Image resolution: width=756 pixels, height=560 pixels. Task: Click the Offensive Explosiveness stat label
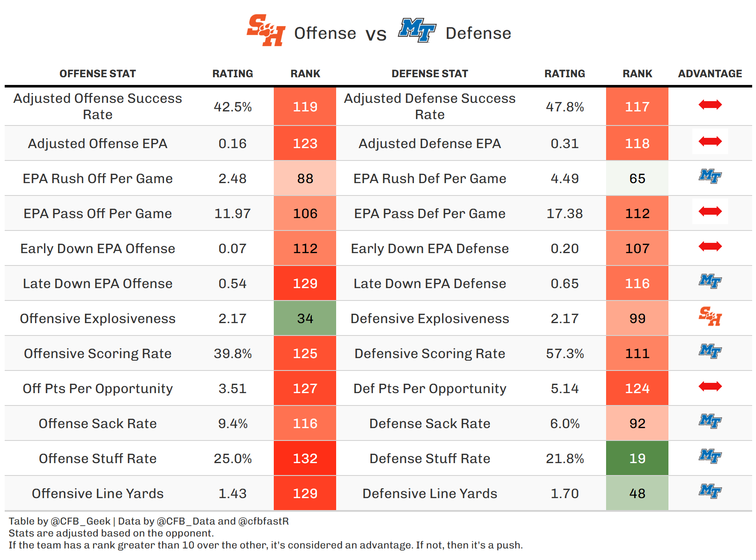[97, 318]
